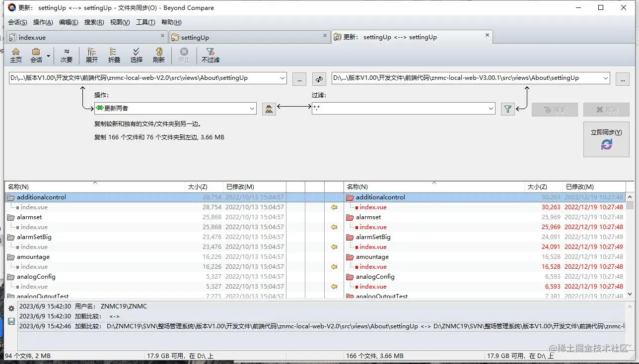Click the Collapse (折叠) toolbar icon

[x=114, y=55]
